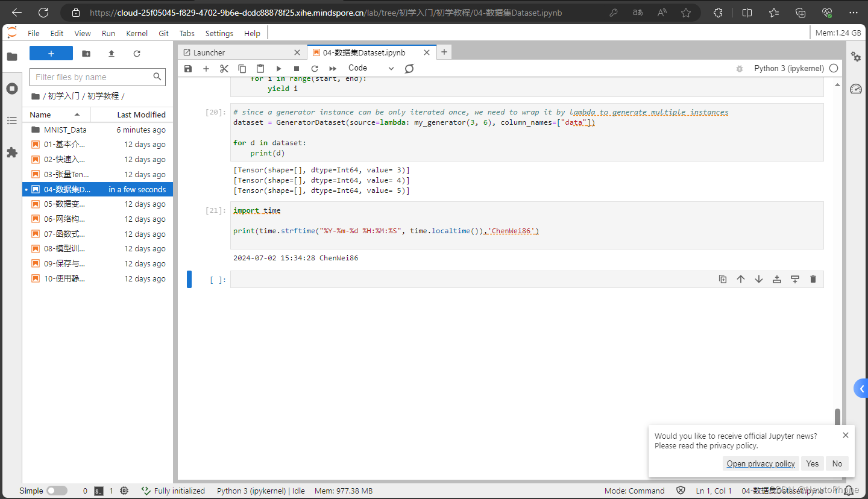Restart kernel and run all cells
Viewport: 868px width, 499px height.
(333, 69)
